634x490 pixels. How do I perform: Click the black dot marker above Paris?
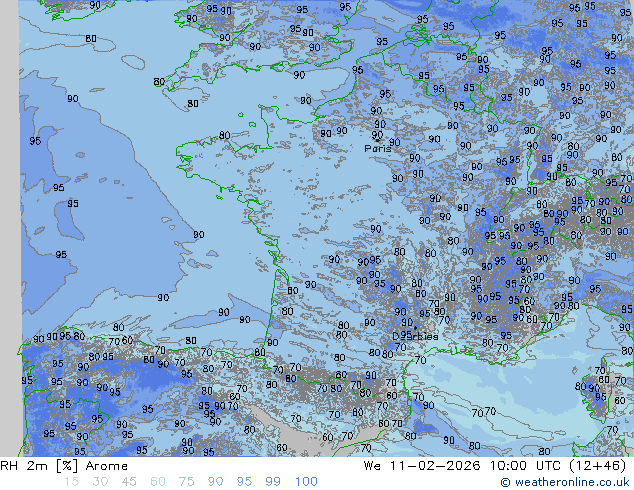[x=378, y=140]
